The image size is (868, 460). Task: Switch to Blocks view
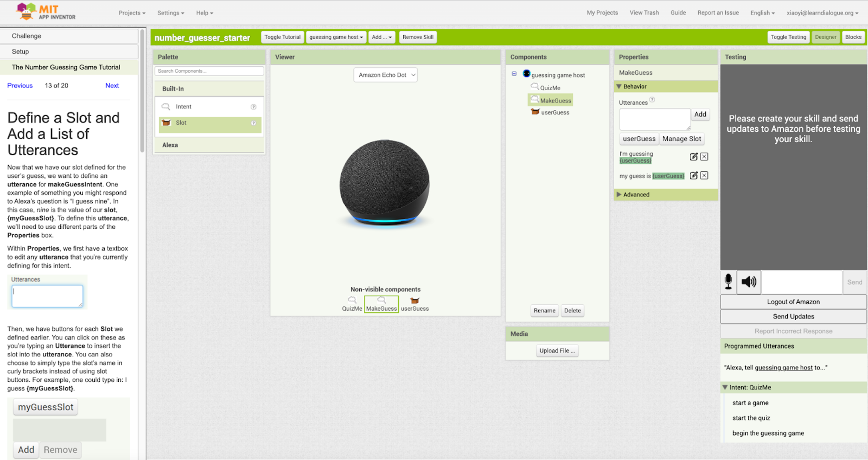(853, 37)
